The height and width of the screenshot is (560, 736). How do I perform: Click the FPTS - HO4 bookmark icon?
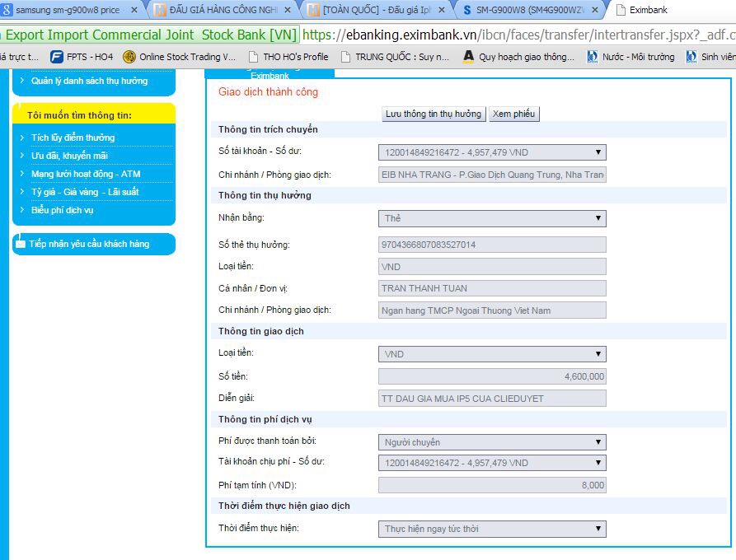coord(57,57)
